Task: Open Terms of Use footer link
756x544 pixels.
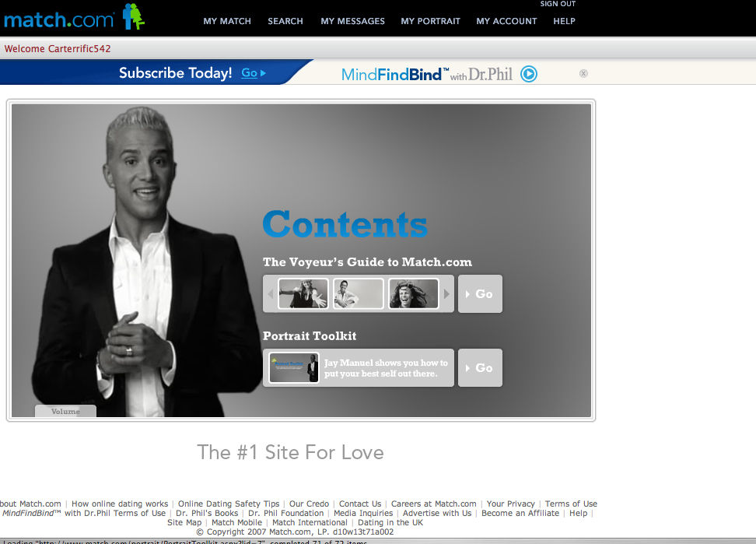Action: [571, 504]
